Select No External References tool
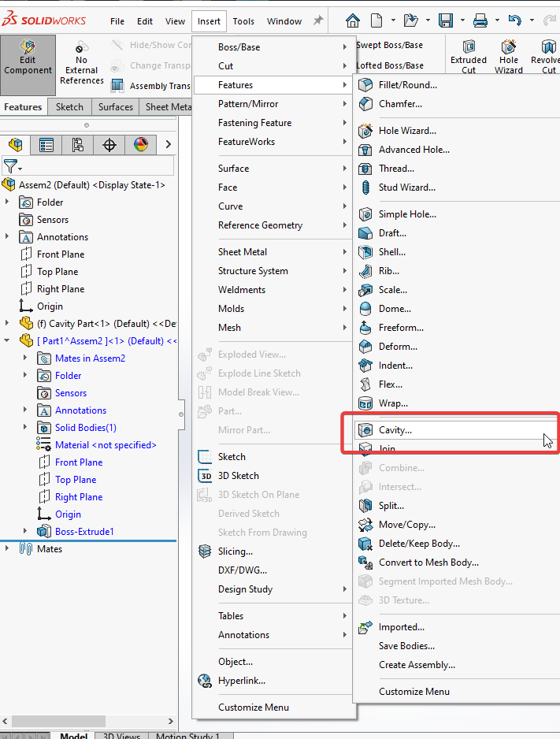Viewport: 560px width, 739px height. [81, 64]
